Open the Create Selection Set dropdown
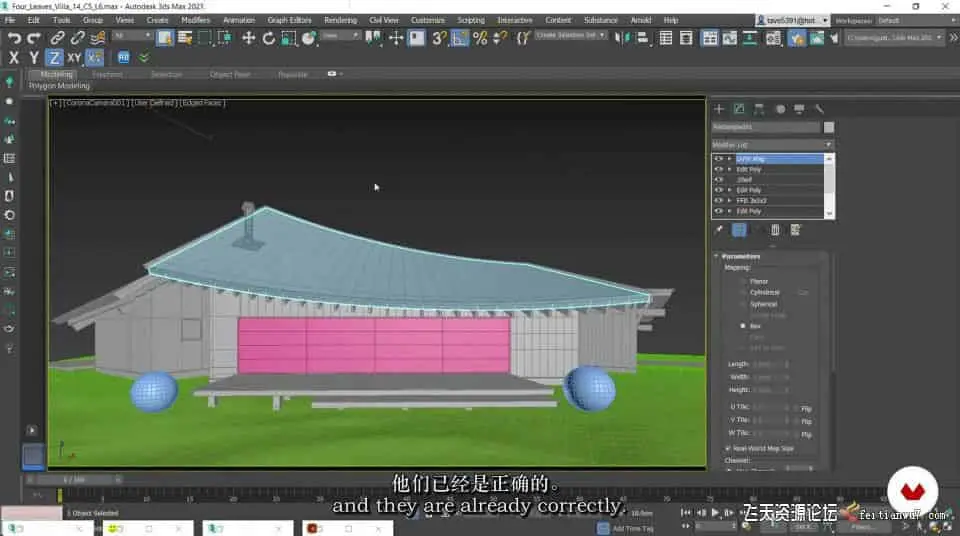This screenshot has width=960, height=536. click(x=571, y=36)
